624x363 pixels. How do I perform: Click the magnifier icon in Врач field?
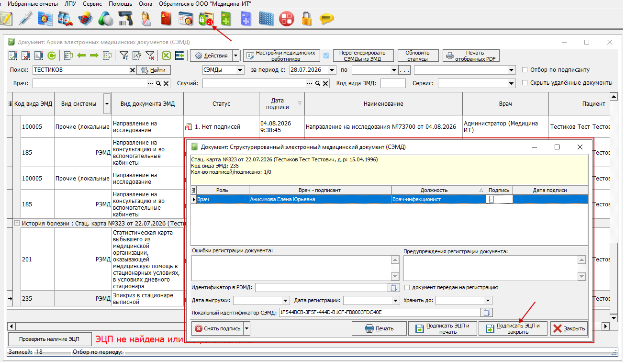click(x=158, y=83)
